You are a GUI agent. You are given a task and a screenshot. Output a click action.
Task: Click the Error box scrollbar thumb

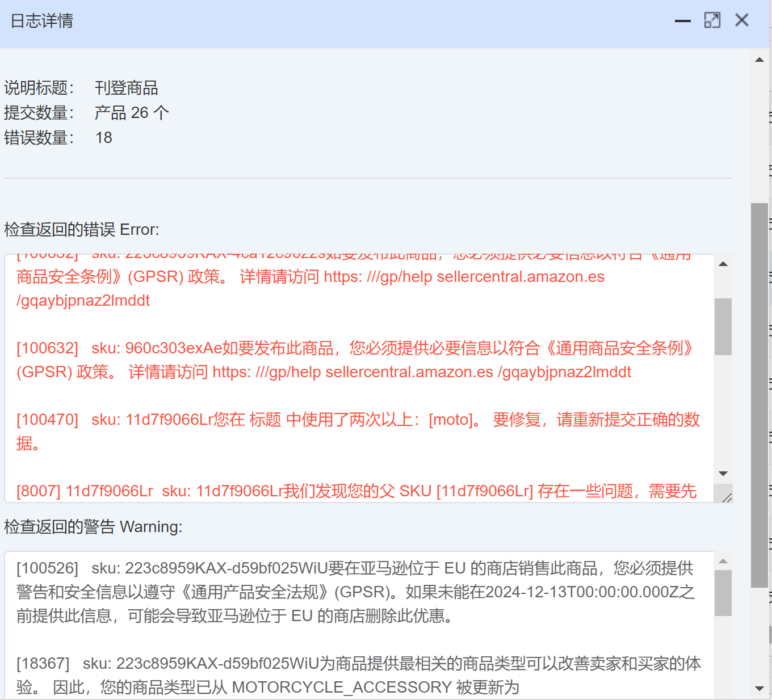tap(723, 326)
